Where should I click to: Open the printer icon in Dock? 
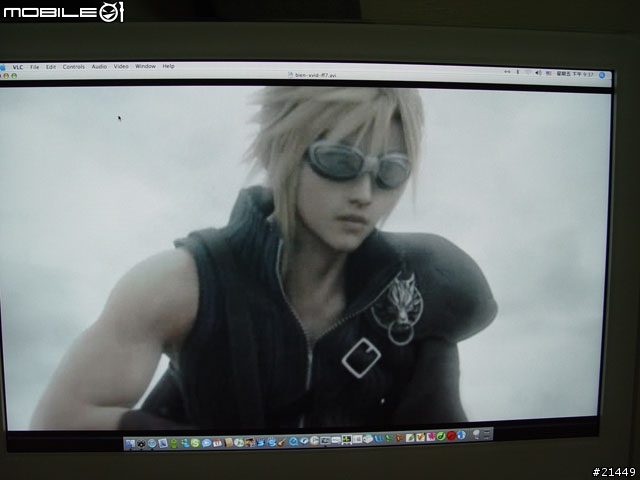[368, 439]
